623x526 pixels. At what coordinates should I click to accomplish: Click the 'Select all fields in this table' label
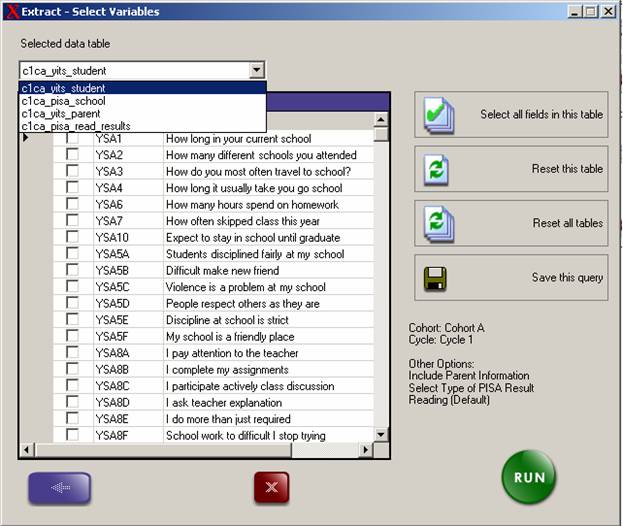541,115
